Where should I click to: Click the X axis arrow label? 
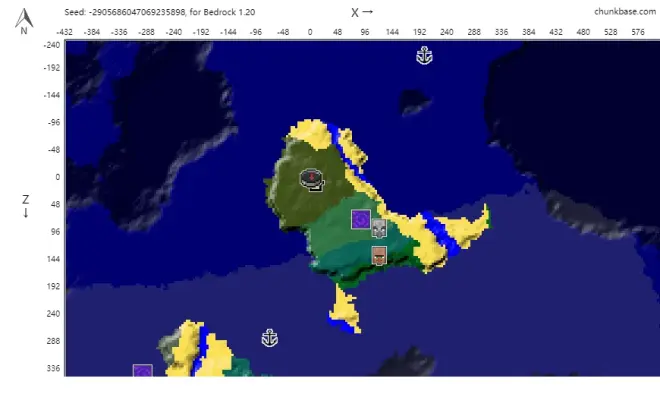pos(362,12)
